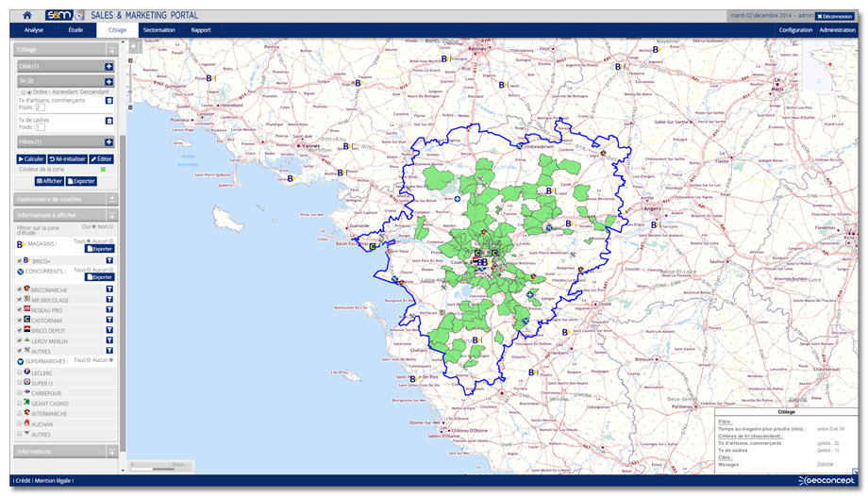The width and height of the screenshot is (868, 496).
Task: Check the LECLERC supermarket checkbox
Action: pos(20,372)
